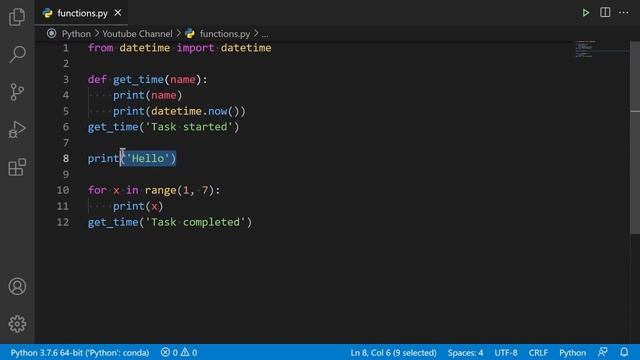
Task: Click 'print(datetime.now())' on line 5
Action: (x=179, y=111)
